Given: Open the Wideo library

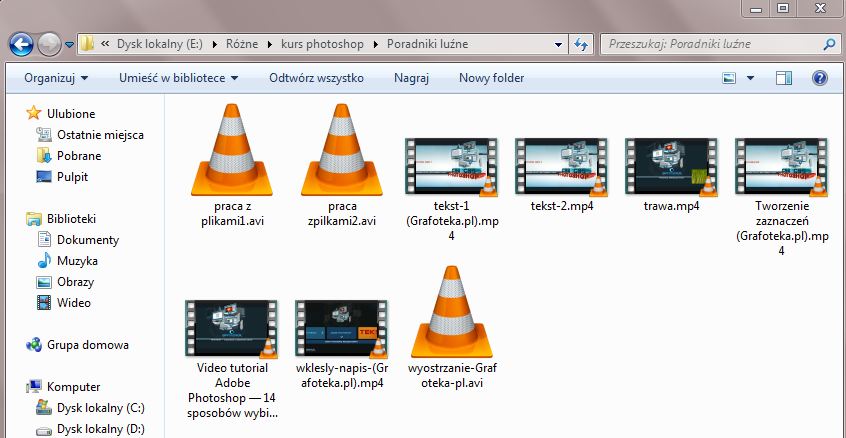Looking at the screenshot, I should tap(74, 303).
